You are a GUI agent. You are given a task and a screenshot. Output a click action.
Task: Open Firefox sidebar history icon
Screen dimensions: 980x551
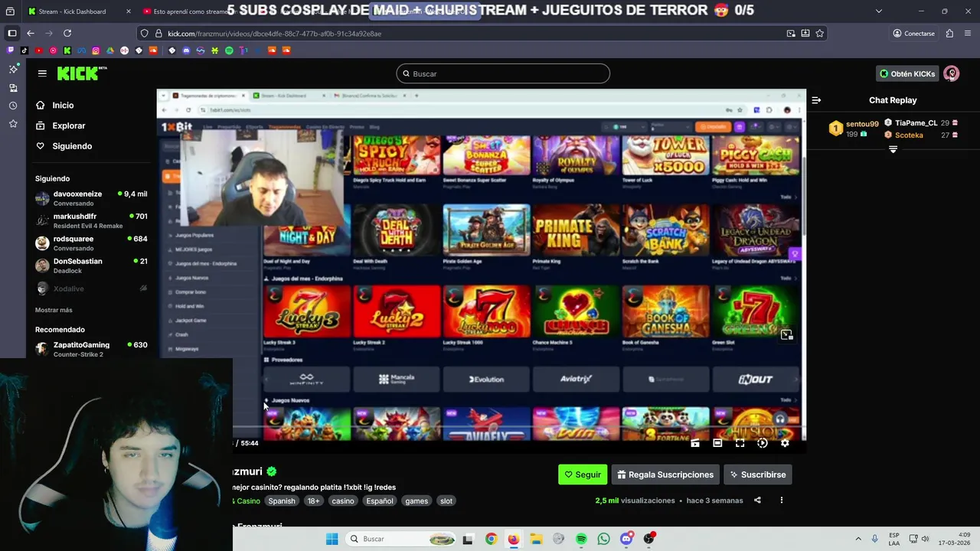pyautogui.click(x=13, y=106)
